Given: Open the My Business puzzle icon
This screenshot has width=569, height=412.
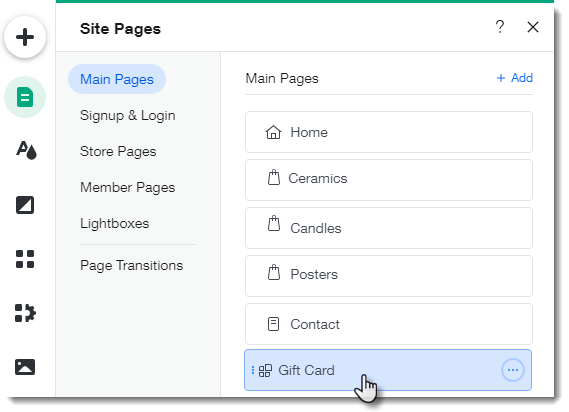Looking at the screenshot, I should (25, 313).
